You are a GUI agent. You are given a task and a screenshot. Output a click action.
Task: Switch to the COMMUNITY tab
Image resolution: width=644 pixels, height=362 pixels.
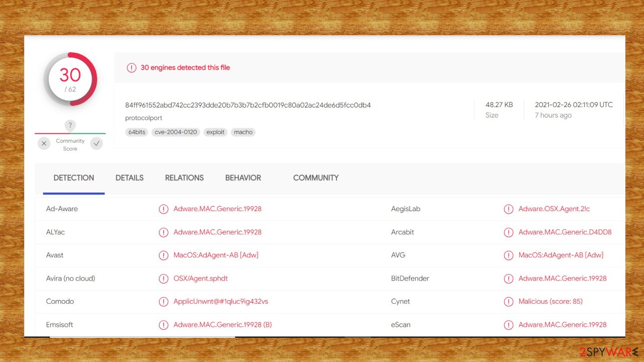316,178
